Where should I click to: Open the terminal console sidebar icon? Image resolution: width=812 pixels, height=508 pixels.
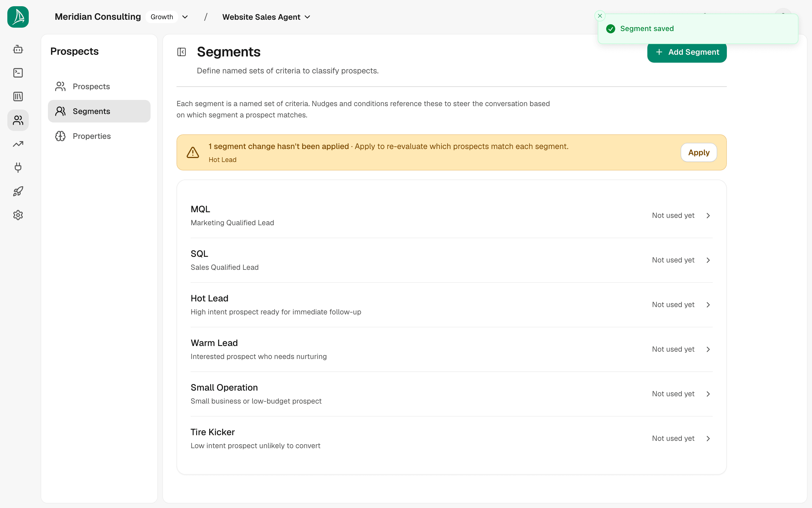[18, 73]
